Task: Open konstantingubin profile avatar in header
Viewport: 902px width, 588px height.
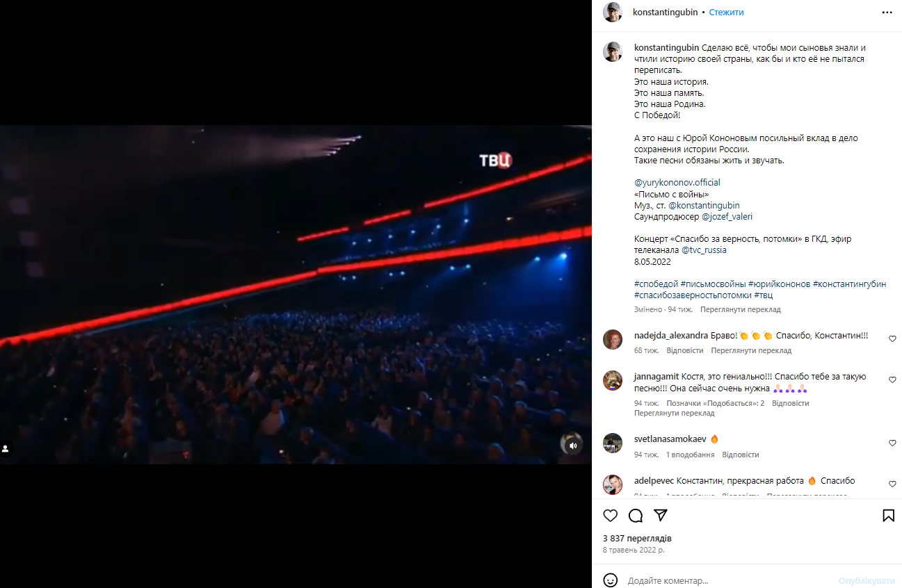Action: click(x=613, y=13)
